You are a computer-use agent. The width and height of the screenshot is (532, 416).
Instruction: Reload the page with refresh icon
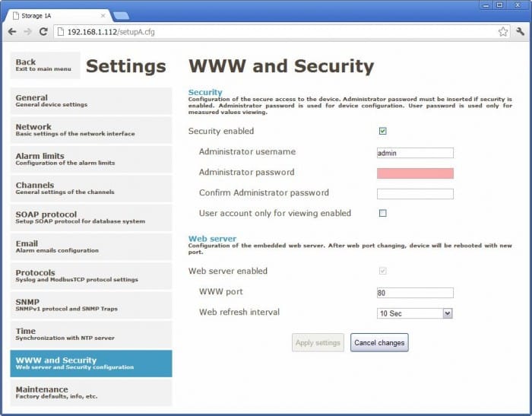tap(43, 32)
